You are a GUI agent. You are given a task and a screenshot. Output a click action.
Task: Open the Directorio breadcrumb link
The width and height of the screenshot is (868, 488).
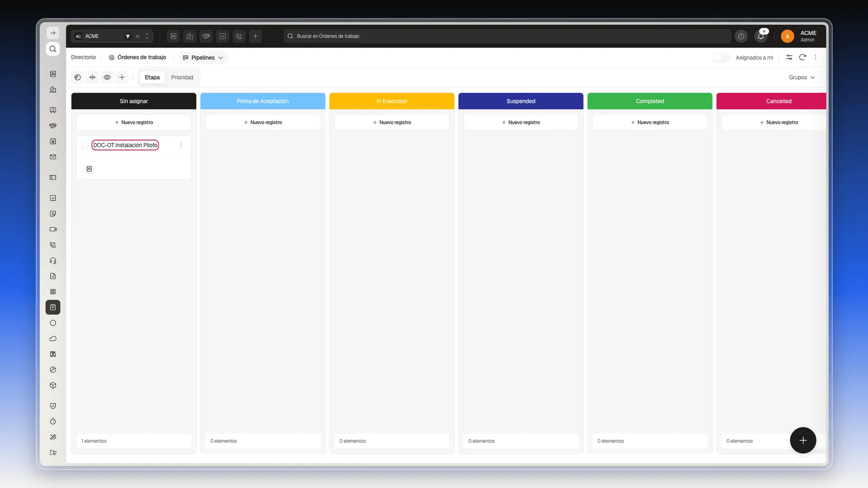tap(84, 57)
